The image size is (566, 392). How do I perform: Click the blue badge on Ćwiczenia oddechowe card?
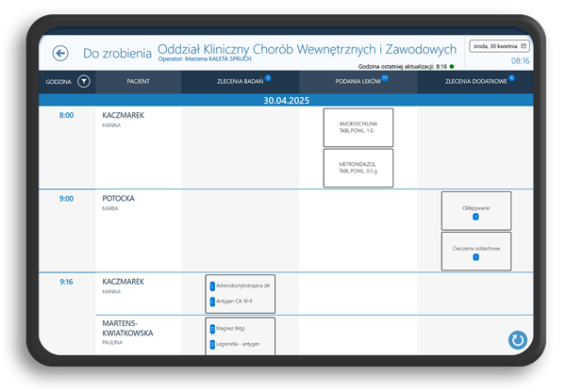[475, 257]
